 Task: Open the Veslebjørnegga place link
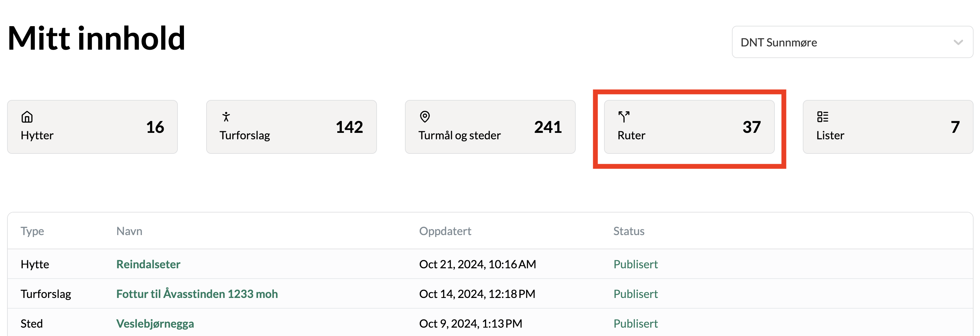155,323
